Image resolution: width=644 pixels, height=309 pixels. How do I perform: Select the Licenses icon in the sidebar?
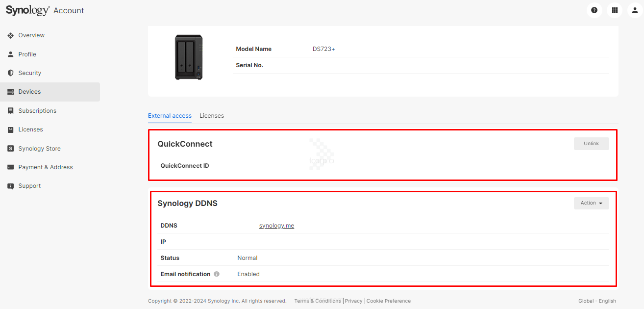pyautogui.click(x=11, y=129)
